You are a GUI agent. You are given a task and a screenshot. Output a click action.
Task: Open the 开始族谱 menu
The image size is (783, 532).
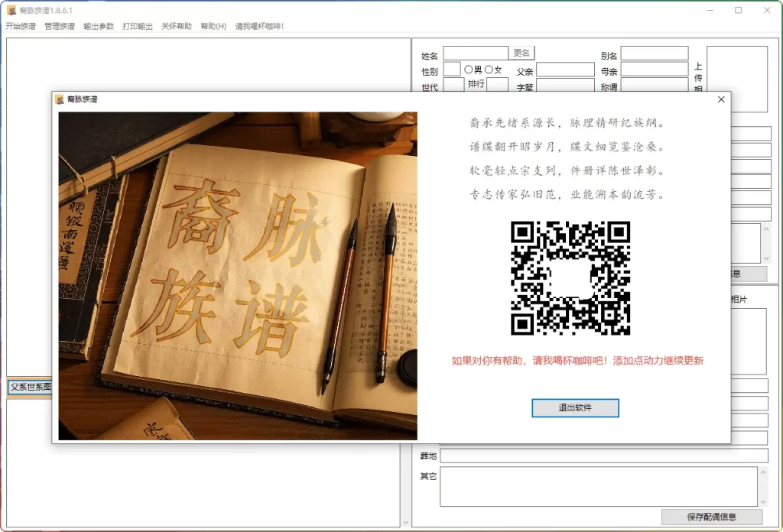point(21,26)
